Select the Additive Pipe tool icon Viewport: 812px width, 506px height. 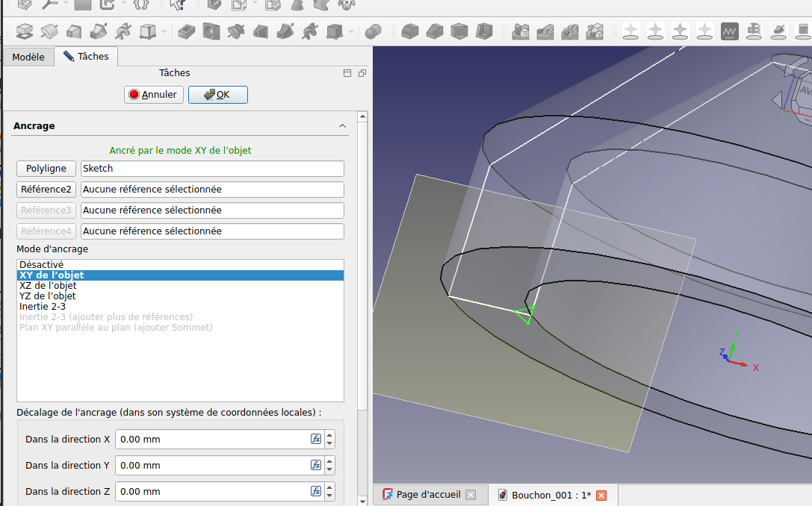(x=99, y=31)
